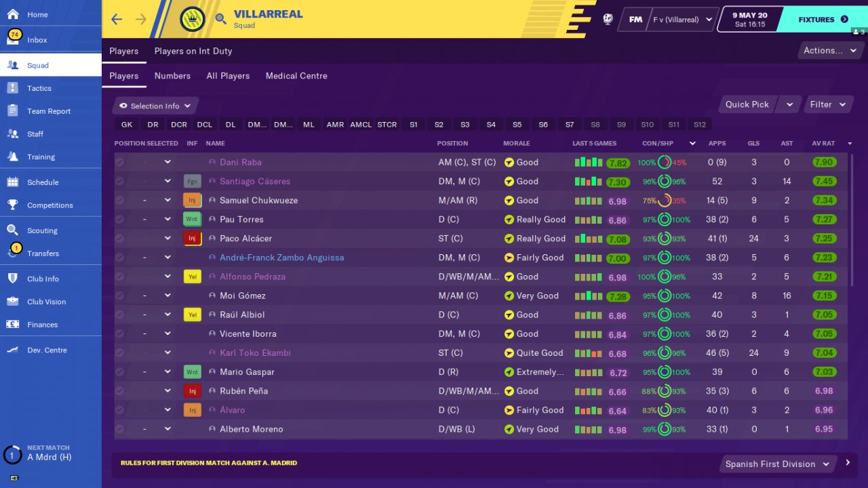
Task: Open the Filter dropdown
Action: tap(828, 104)
